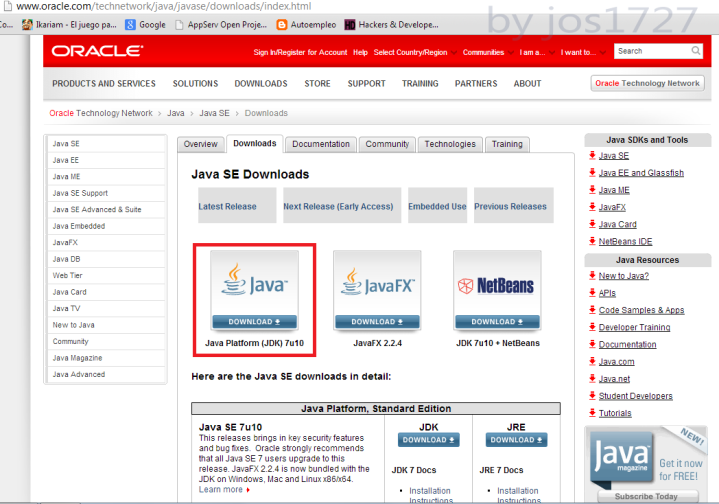Open the Code Samples & Apps link
The height and width of the screenshot is (504, 719).
tap(641, 310)
